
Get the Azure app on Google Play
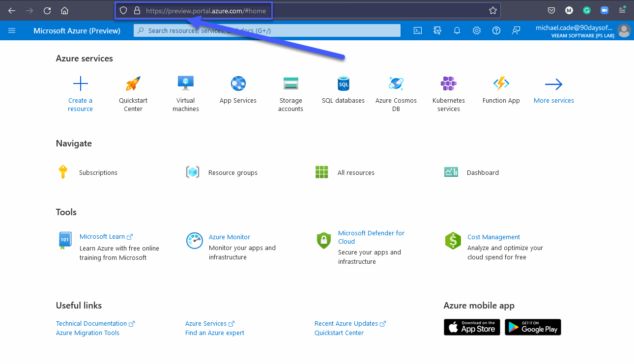point(533,327)
